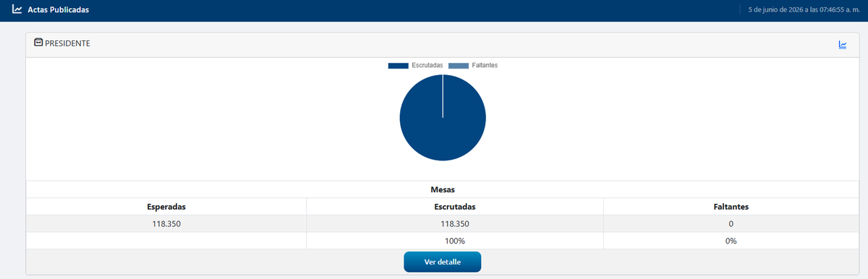The height and width of the screenshot is (279, 868).
Task: Click the chart icon beside Actas Publicadas
Action: [x=17, y=9]
